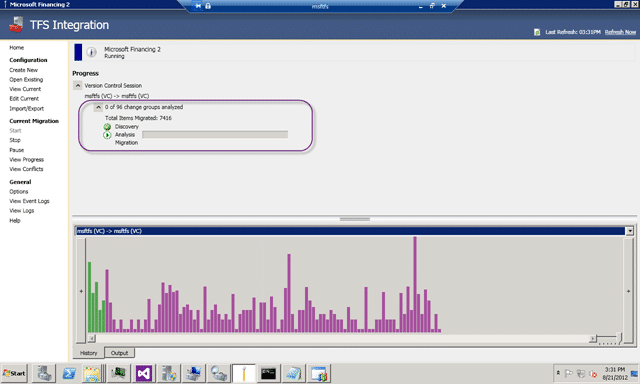This screenshot has height=384, width=640.
Task: Click the Analysis progress bar
Action: coord(215,135)
